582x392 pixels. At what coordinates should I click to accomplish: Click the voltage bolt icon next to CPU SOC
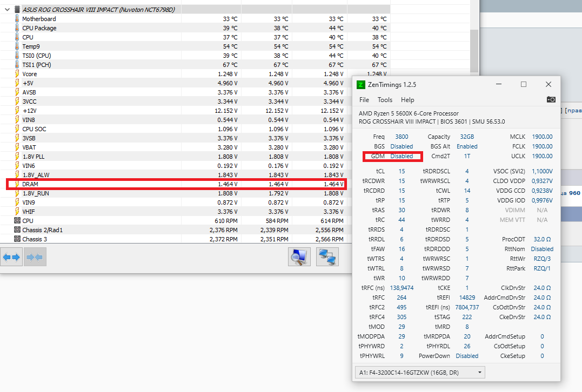[17, 129]
